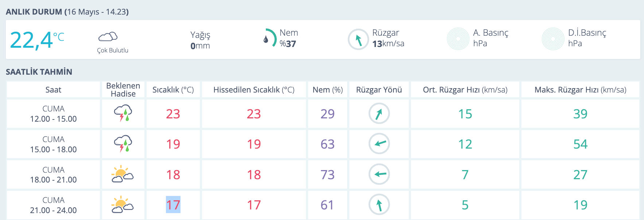This screenshot has width=644, height=220.
Task: Click thunderstorm icon for 12.00 - 15.00
Action: point(123,113)
